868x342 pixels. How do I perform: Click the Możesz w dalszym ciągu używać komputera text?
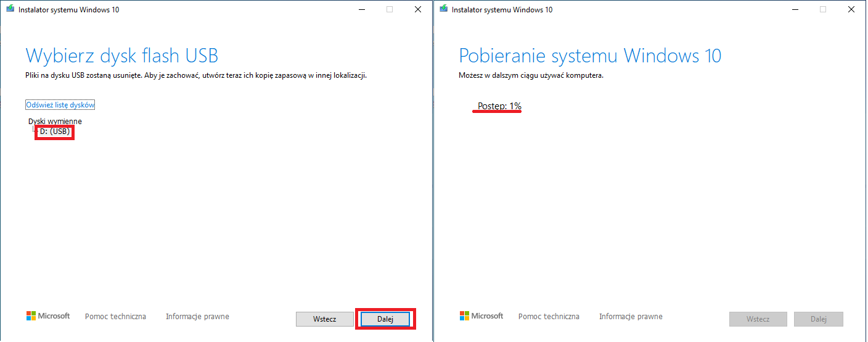coord(531,75)
